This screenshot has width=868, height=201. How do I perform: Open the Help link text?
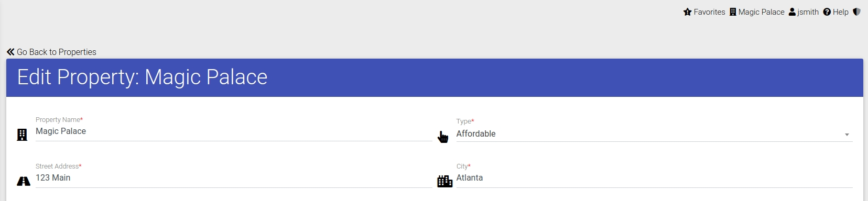pos(840,12)
